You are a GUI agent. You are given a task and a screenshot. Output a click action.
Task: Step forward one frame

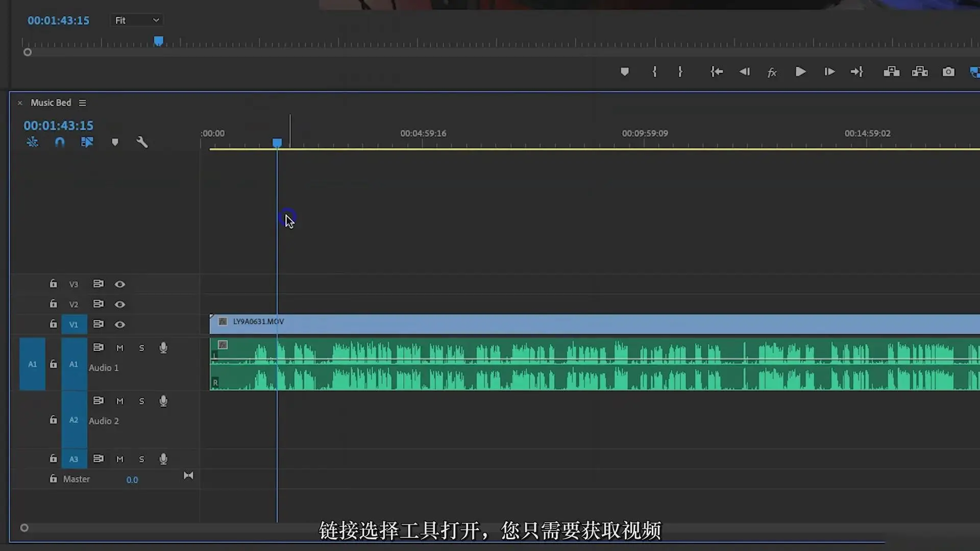(829, 72)
